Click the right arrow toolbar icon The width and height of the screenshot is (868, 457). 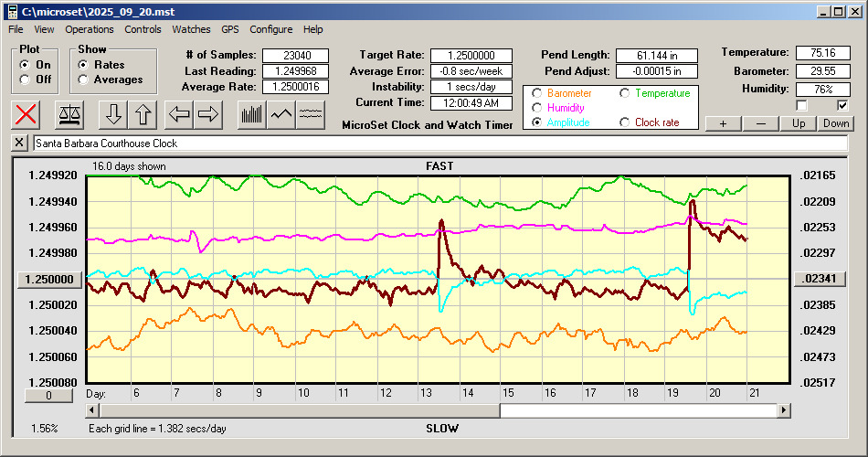point(208,114)
